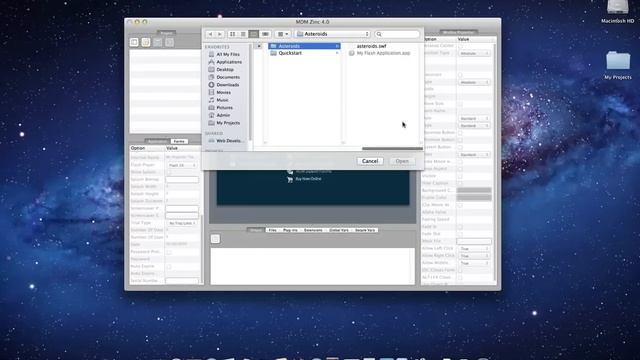Toggle Password Protect checkbox
Viewport: 640px width, 360px height.
coord(169,252)
